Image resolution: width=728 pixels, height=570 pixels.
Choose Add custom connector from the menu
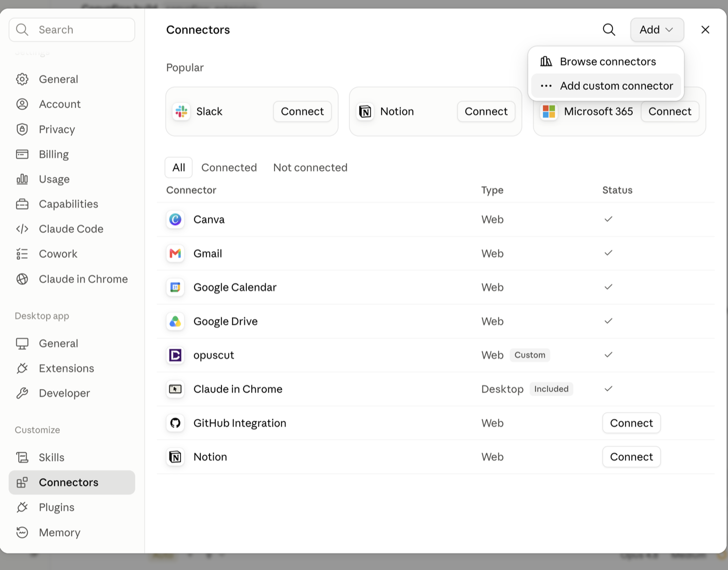(606, 86)
